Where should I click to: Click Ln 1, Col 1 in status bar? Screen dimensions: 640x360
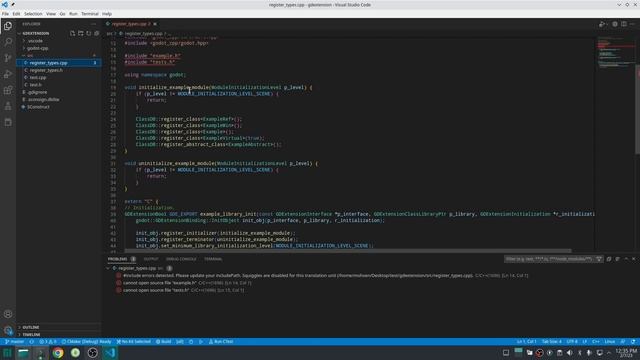point(527,341)
